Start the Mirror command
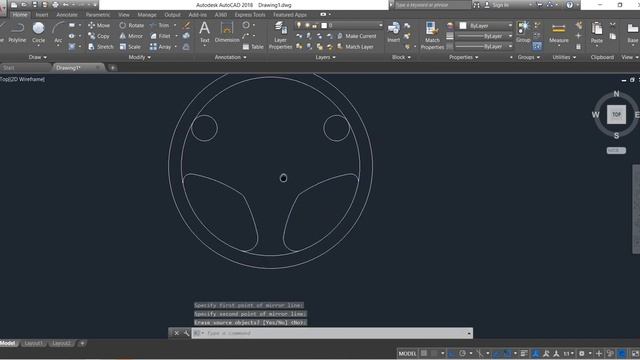This screenshot has height=360, width=640. [131, 36]
